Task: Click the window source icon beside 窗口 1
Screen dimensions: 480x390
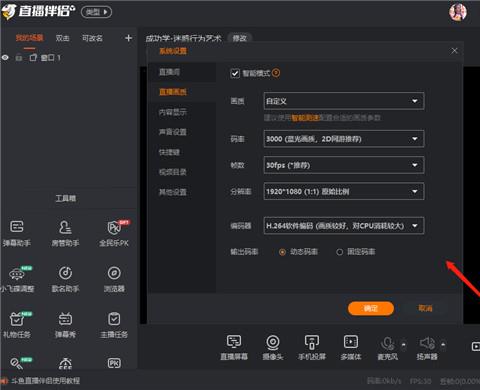Action: pos(33,58)
